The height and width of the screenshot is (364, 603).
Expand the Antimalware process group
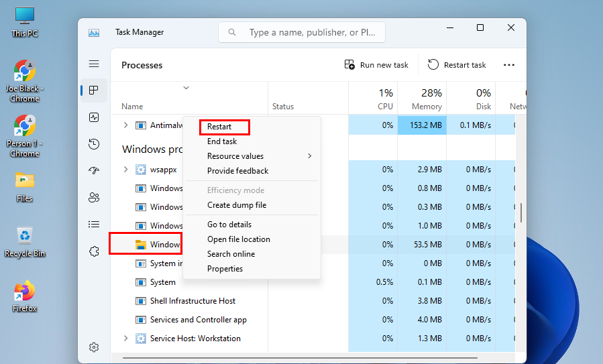coord(125,125)
